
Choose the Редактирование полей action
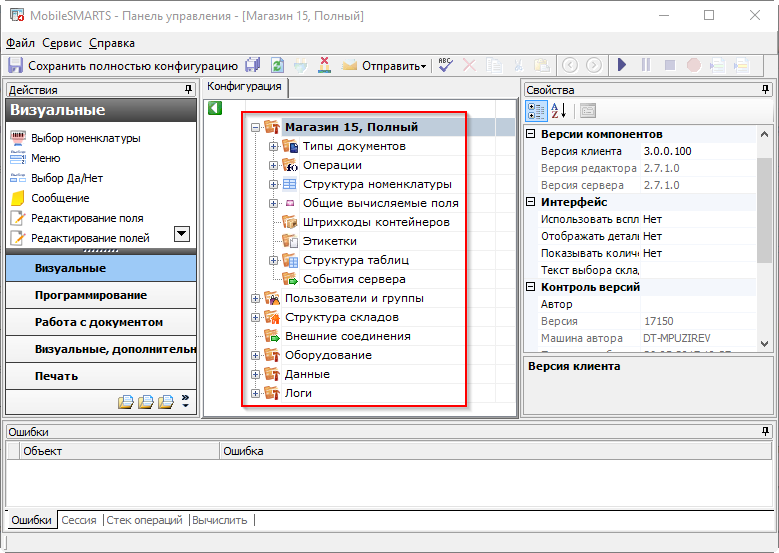tap(90, 238)
